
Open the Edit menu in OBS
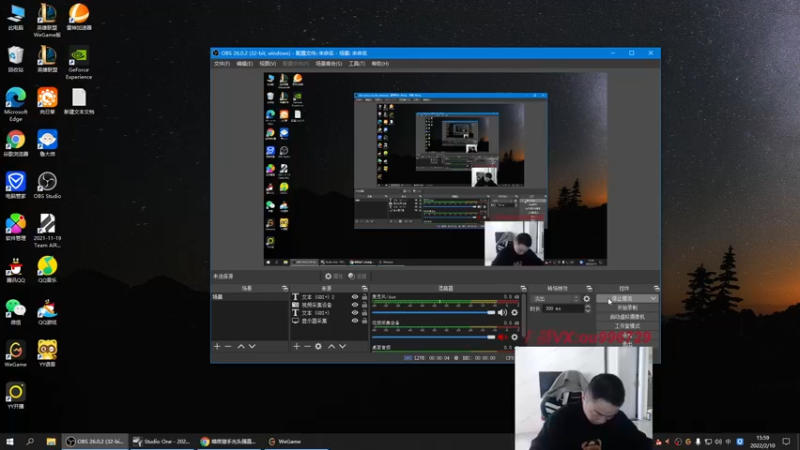[244, 64]
